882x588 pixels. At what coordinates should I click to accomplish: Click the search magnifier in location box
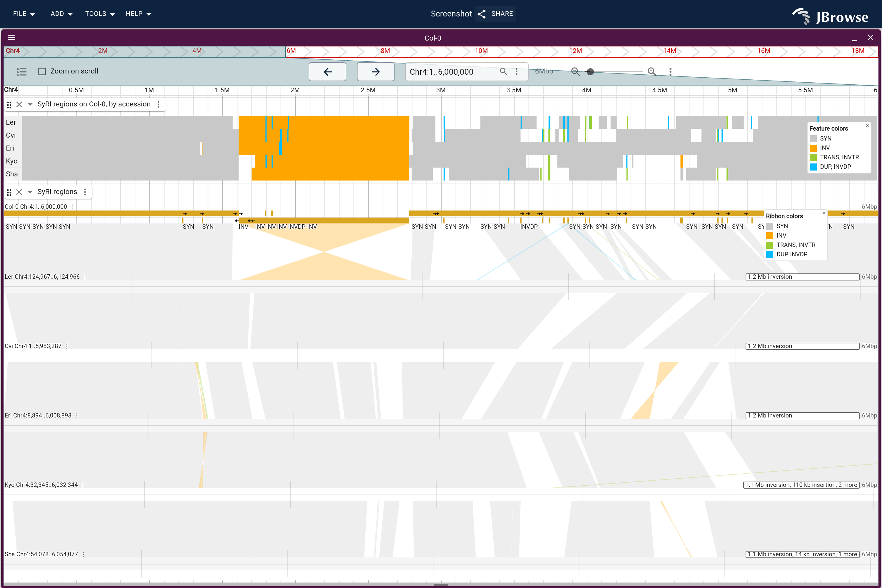(x=503, y=71)
